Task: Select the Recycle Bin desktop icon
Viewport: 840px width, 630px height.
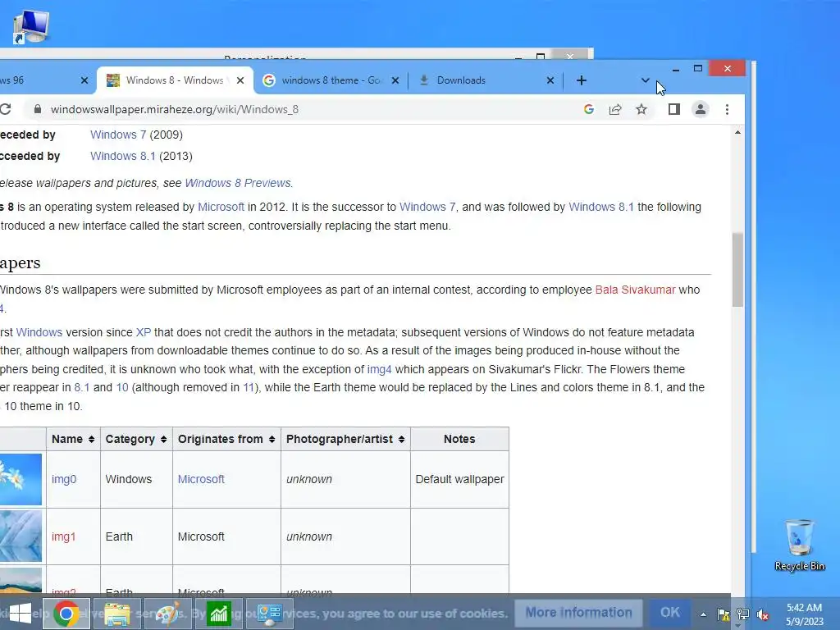Action: (799, 546)
